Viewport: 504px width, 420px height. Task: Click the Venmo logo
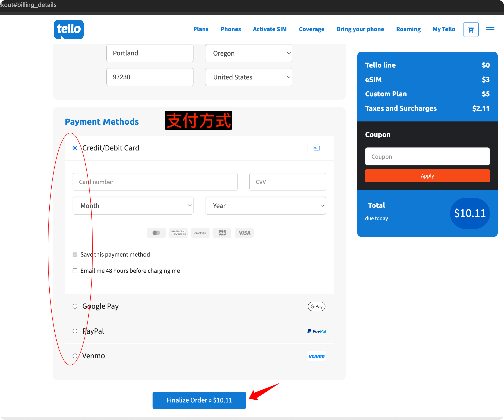coord(316,356)
